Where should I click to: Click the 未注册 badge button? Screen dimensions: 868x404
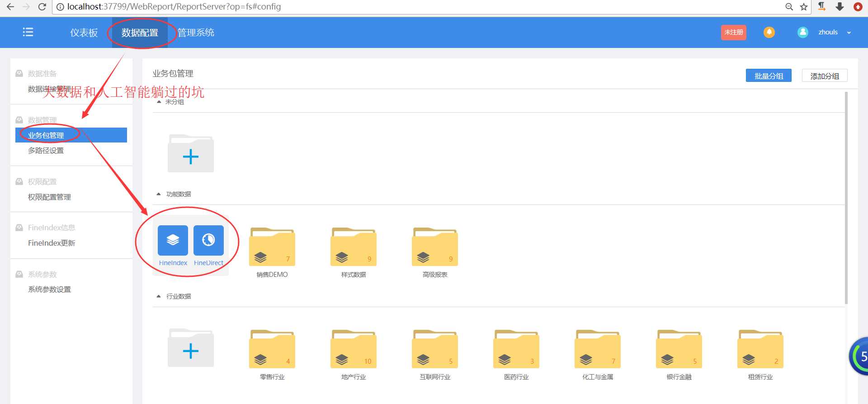tap(733, 32)
